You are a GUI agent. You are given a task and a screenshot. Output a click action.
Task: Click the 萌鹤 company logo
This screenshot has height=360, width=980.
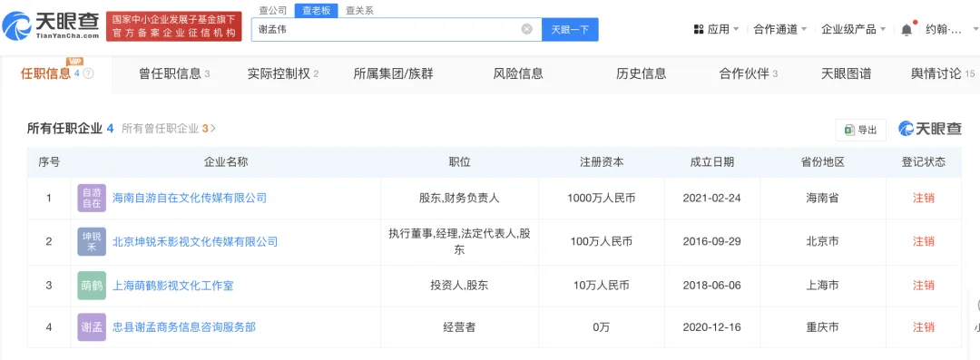(92, 286)
